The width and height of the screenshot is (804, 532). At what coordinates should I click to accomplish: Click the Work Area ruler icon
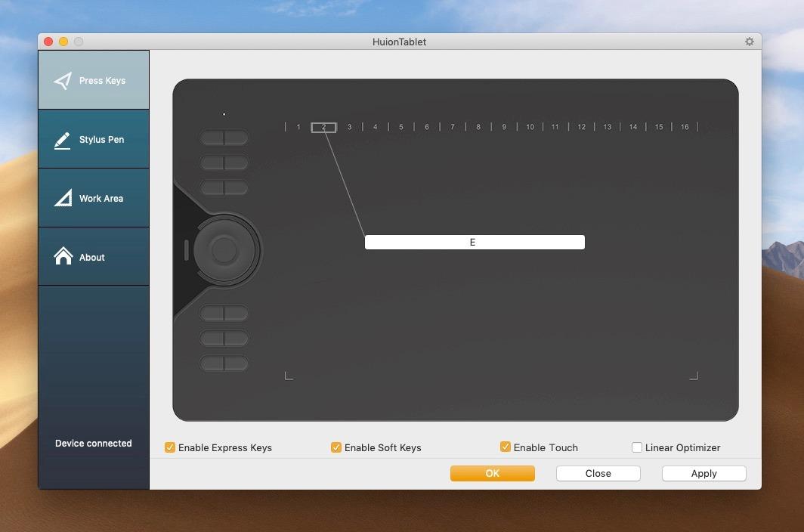(x=63, y=198)
